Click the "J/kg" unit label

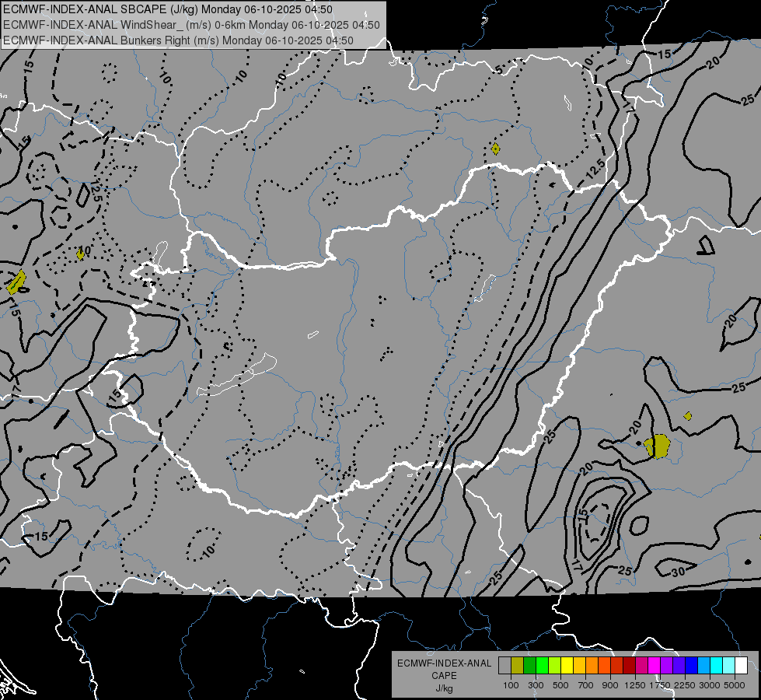tap(444, 689)
